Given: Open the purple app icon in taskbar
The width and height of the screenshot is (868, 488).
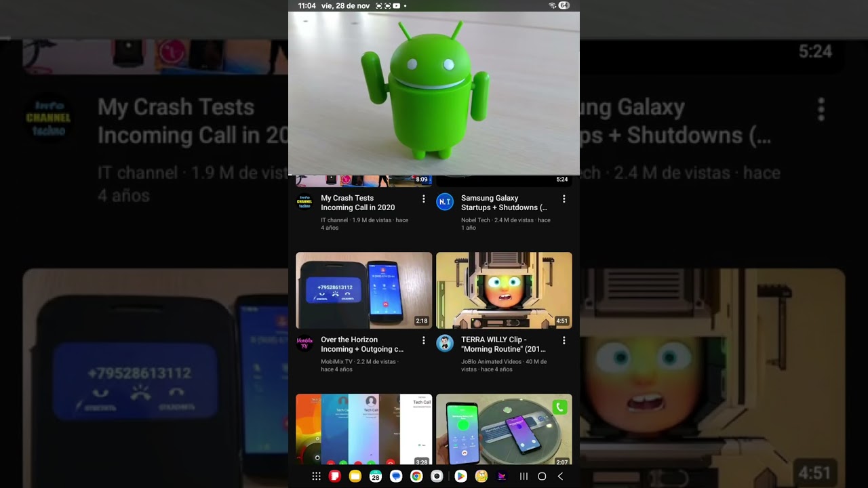Looking at the screenshot, I should click(x=502, y=476).
